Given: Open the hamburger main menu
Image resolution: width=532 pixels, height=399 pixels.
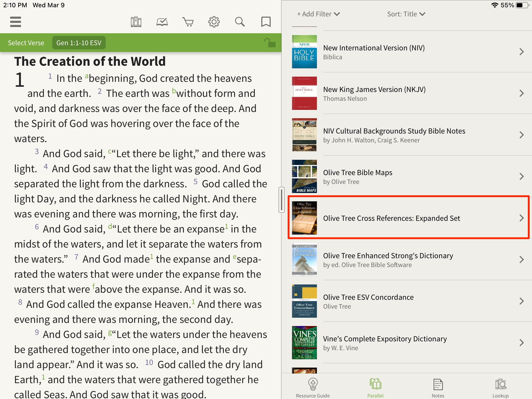Looking at the screenshot, I should [16, 22].
